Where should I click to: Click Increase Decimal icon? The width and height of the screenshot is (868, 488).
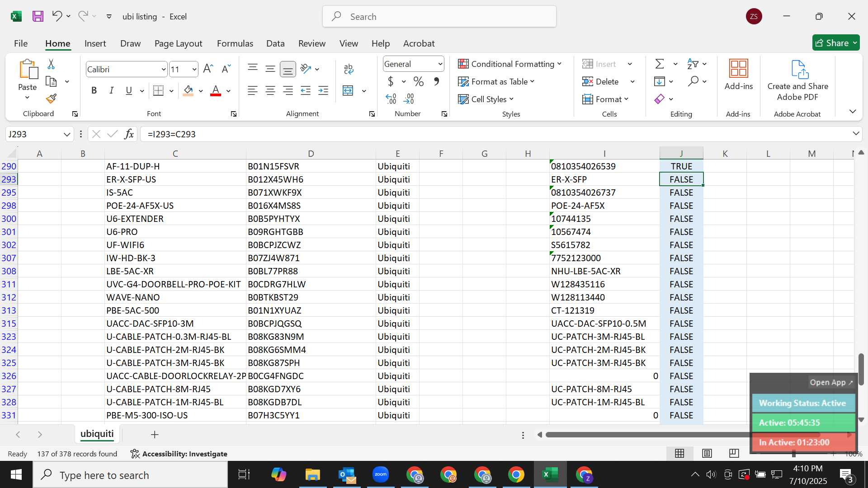tap(391, 99)
